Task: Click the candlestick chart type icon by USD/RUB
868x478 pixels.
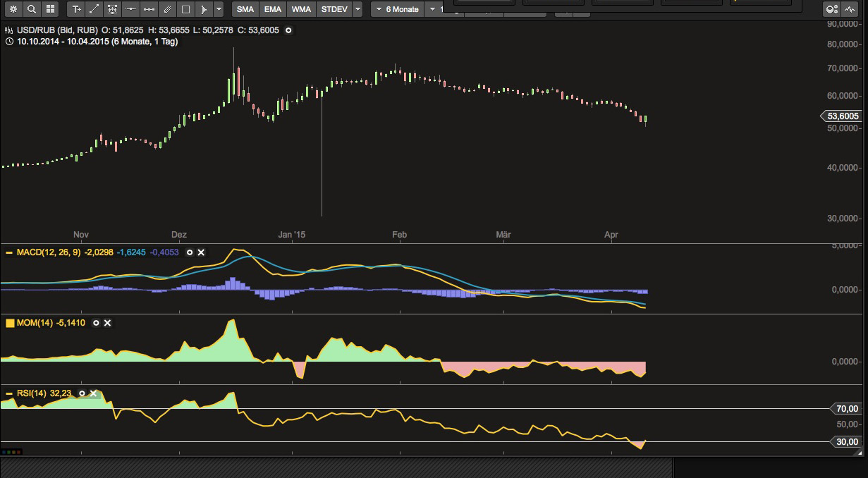Action: coord(8,31)
